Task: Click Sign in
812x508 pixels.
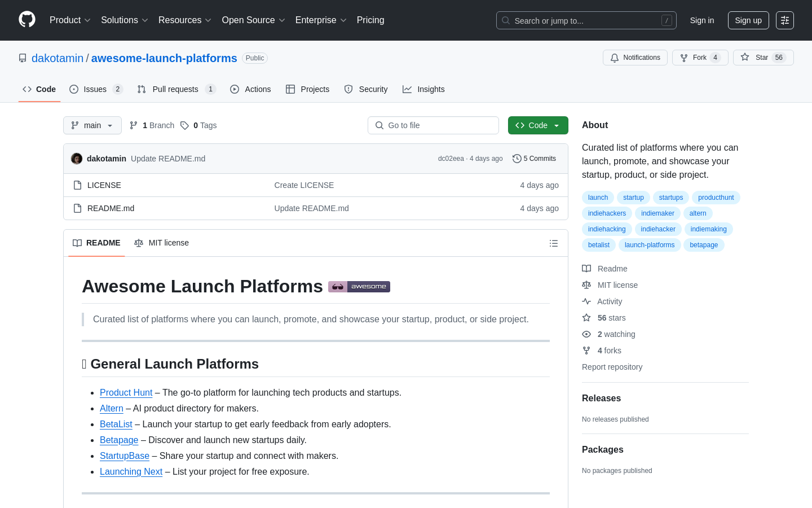Action: [702, 20]
